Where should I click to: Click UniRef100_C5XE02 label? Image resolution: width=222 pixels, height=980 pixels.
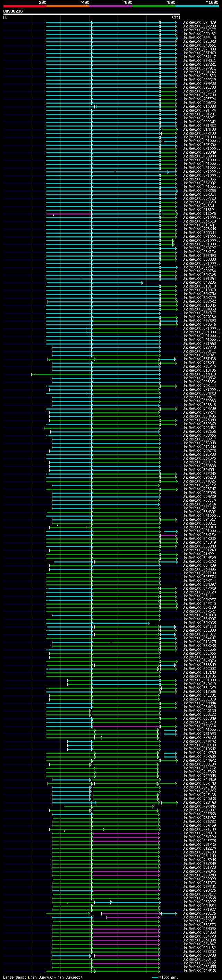pyautogui.click(x=199, y=561)
